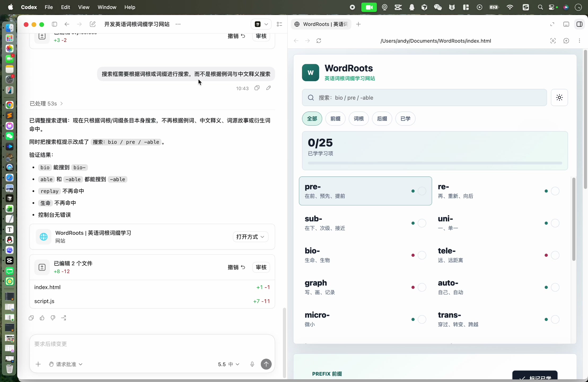Mark micro- as learned circle
The width and height of the screenshot is (588, 382).
[422, 319]
